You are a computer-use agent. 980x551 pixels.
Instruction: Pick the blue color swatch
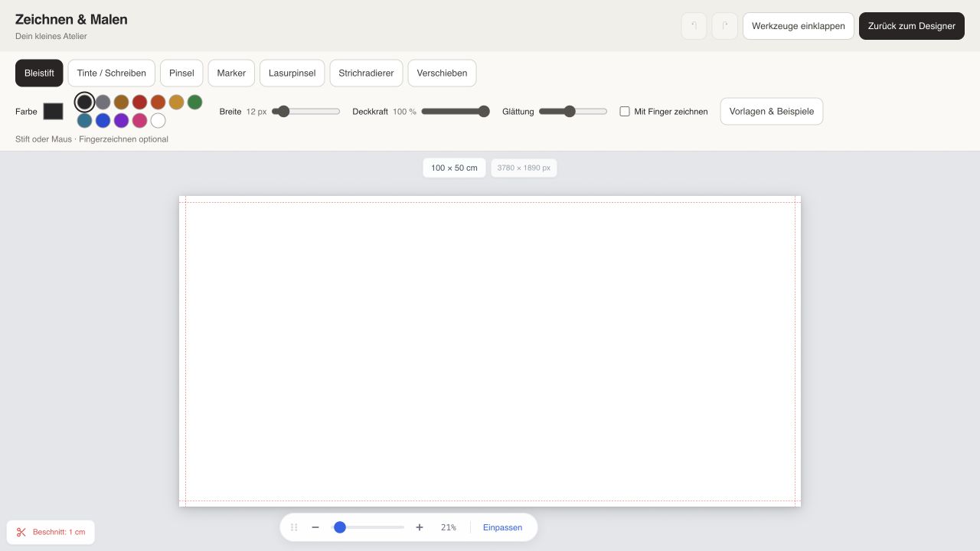click(x=103, y=120)
